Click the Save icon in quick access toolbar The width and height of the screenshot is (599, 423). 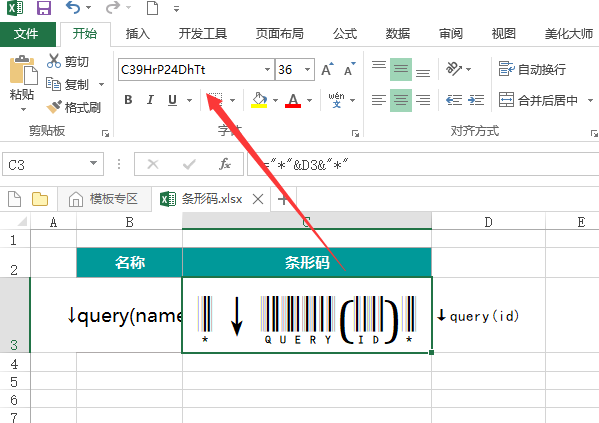pos(44,8)
